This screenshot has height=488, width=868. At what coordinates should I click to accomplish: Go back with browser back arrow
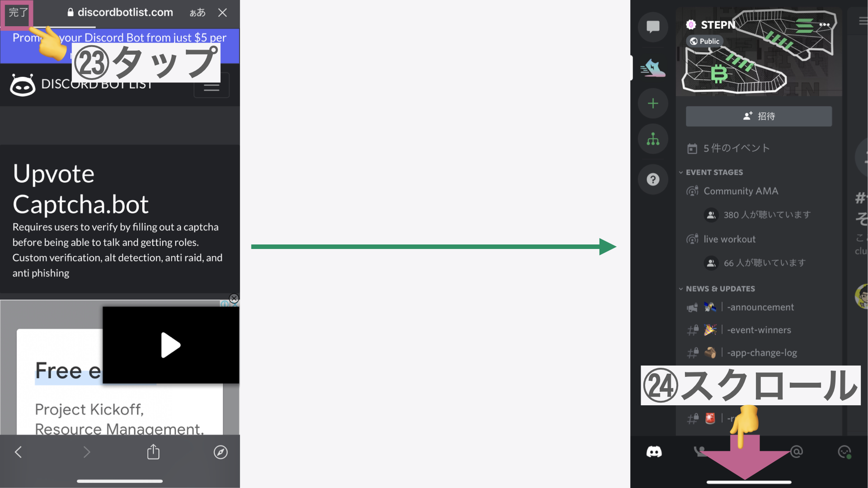18,452
